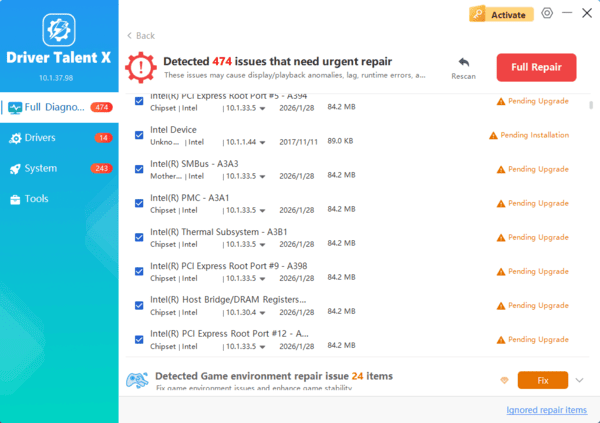Toggle the Intel SMBus - A3A3 checkbox
Screen dimensions: 600x423
point(139,169)
